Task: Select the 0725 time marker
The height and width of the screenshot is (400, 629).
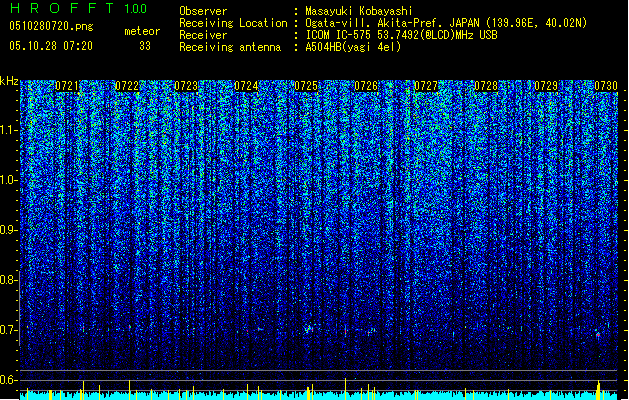Action: [x=306, y=86]
